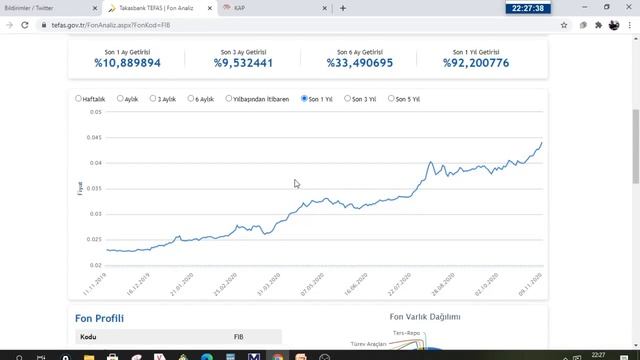Select the Haftalık radio button

pyautogui.click(x=78, y=98)
